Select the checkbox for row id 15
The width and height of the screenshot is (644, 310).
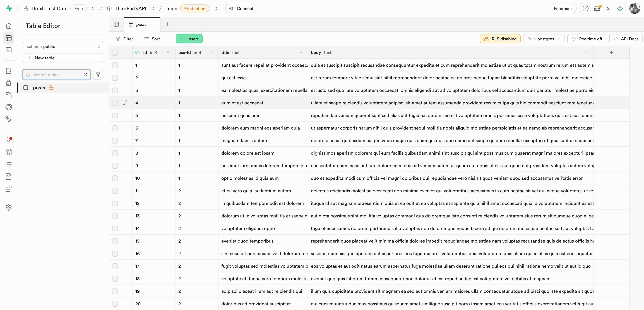115,241
